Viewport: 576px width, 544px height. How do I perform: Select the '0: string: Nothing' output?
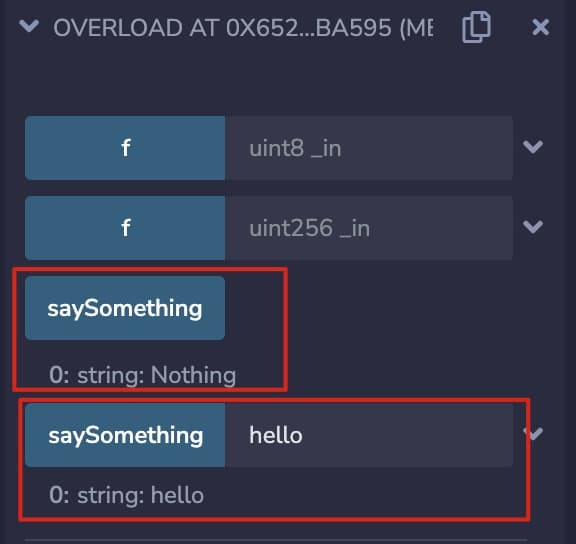click(143, 375)
